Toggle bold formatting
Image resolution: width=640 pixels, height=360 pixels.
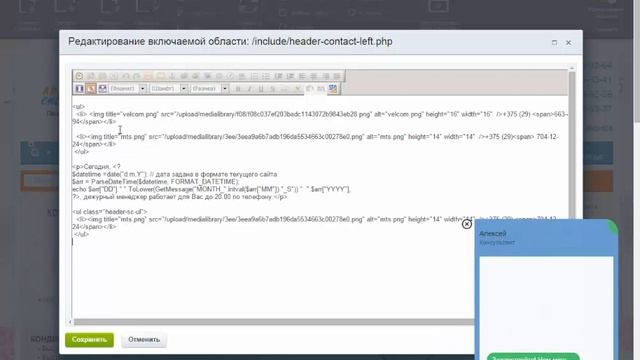238,89
